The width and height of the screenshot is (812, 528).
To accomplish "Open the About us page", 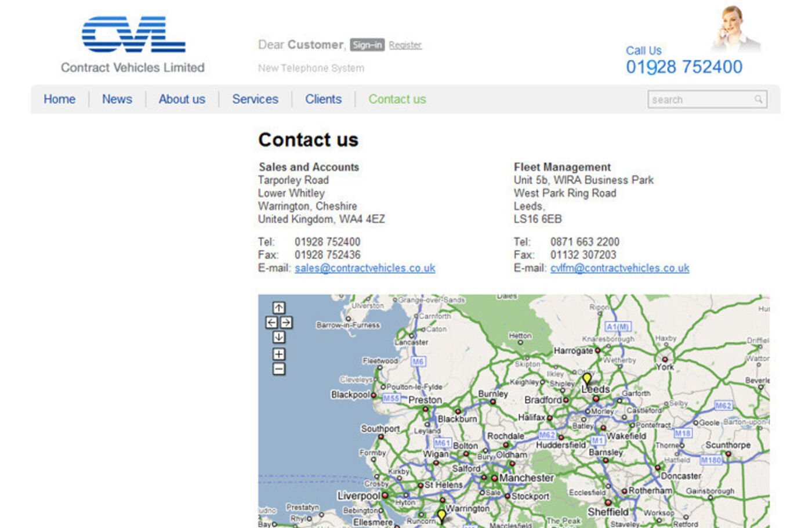I will point(182,99).
